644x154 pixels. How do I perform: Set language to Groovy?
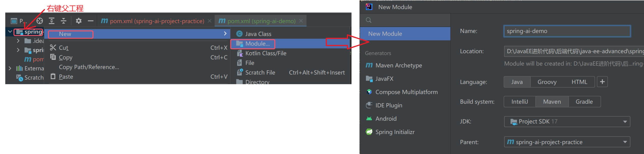click(x=547, y=82)
